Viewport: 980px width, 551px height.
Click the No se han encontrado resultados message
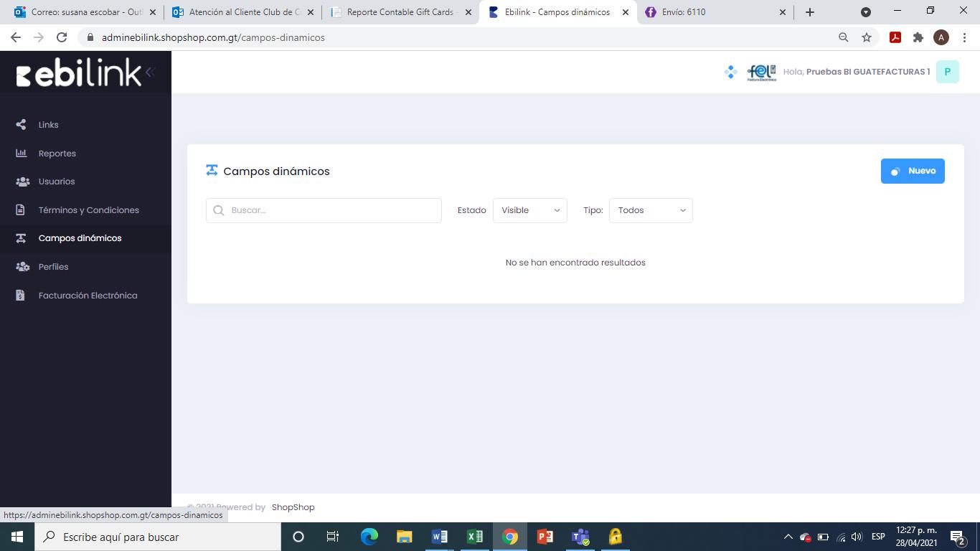(575, 263)
